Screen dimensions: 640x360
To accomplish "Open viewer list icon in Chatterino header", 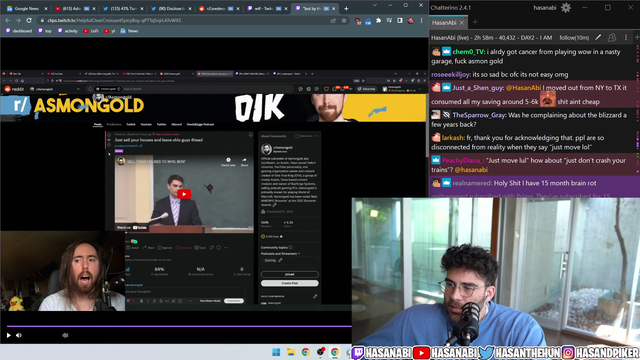I will pyautogui.click(x=612, y=38).
